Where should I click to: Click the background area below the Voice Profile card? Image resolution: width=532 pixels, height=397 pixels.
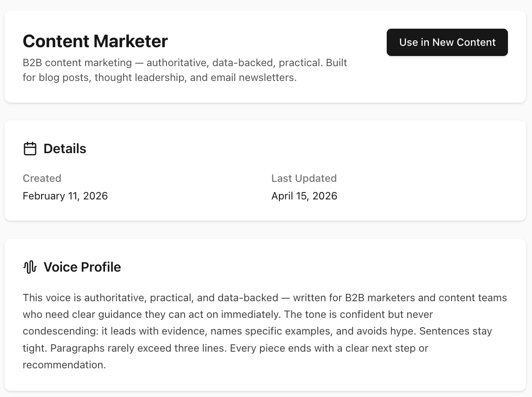tap(266, 394)
